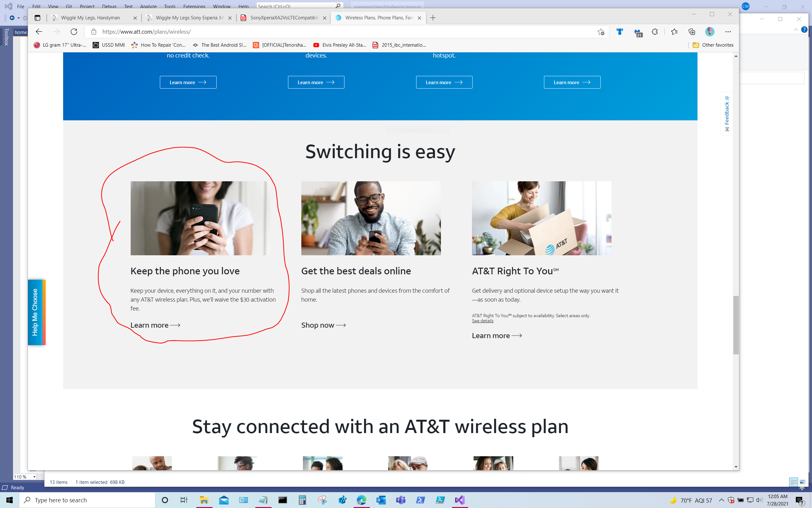Open Learn more under AT&T Right To You
Image resolution: width=812 pixels, height=508 pixels.
point(497,335)
